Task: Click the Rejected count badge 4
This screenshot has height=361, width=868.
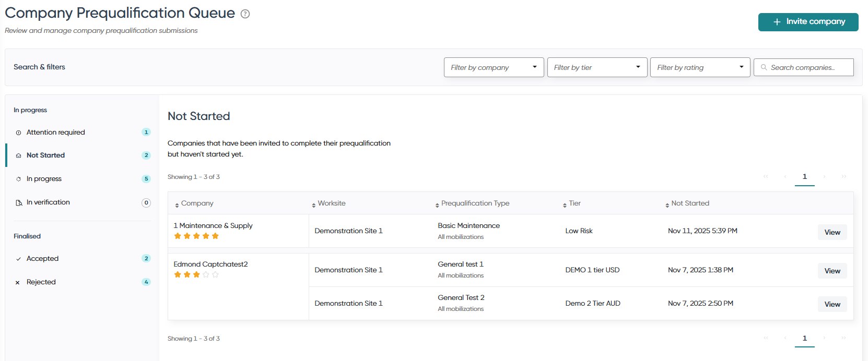Action: tap(146, 282)
